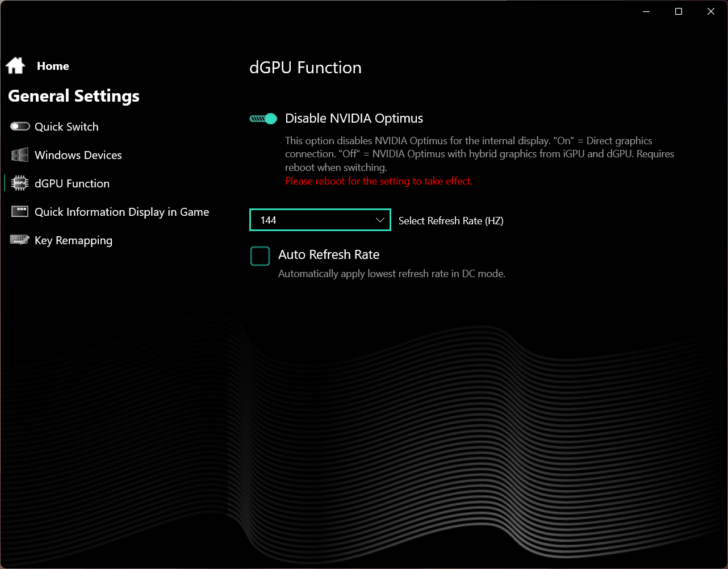
Task: Click the dGPU Function chip icon
Action: pos(20,183)
